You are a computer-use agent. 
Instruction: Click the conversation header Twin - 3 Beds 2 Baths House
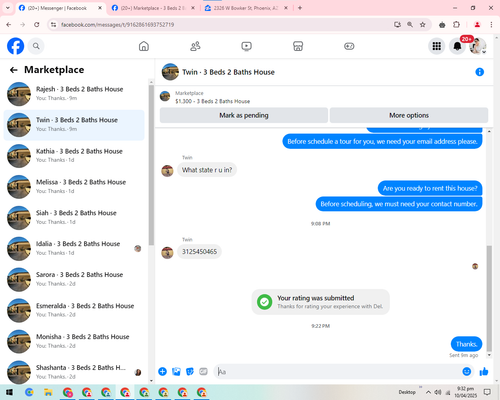[228, 72]
